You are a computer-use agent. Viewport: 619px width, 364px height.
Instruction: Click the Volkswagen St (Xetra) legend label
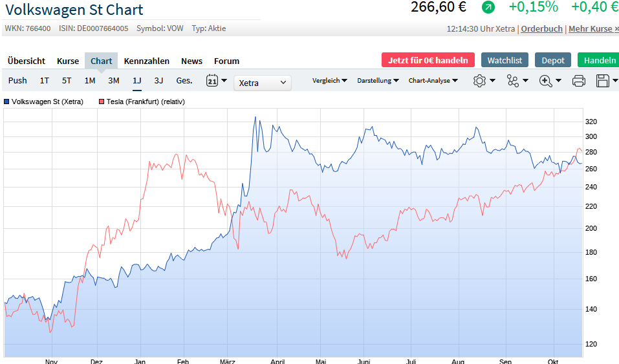click(47, 102)
